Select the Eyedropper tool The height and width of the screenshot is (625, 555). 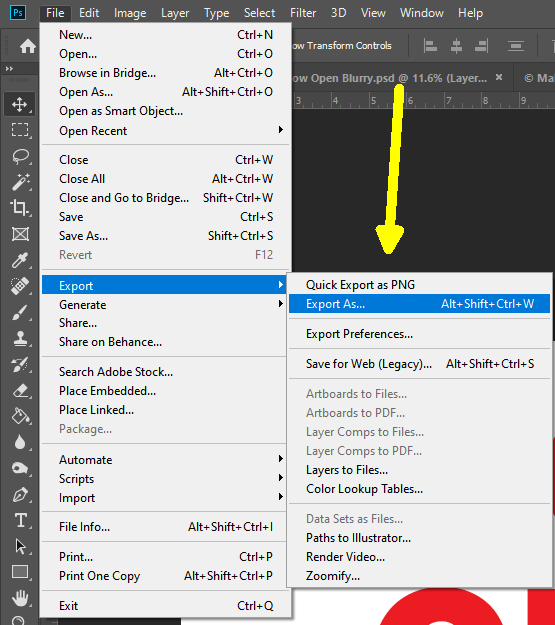tap(20, 260)
